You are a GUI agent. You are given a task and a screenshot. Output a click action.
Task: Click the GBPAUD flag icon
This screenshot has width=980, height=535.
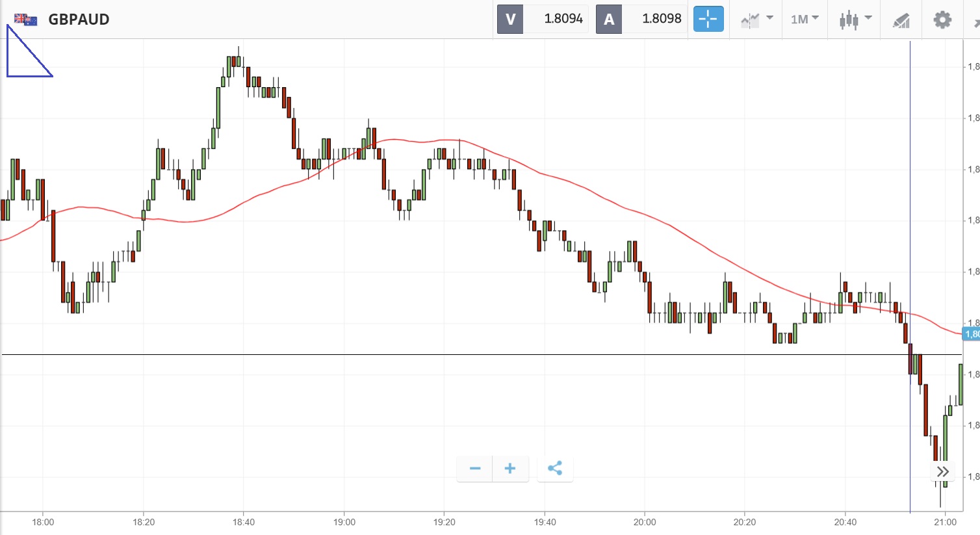point(26,20)
